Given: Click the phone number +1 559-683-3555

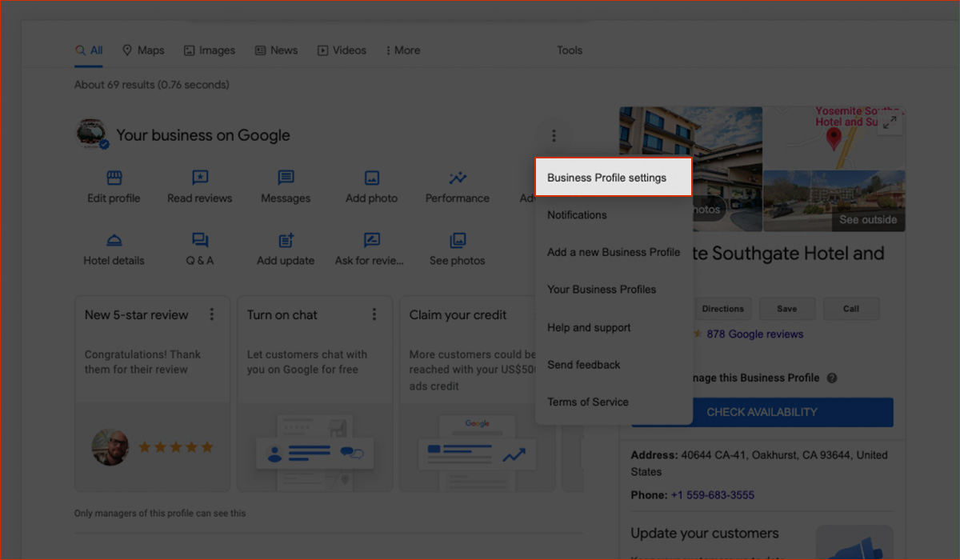Looking at the screenshot, I should [x=712, y=495].
